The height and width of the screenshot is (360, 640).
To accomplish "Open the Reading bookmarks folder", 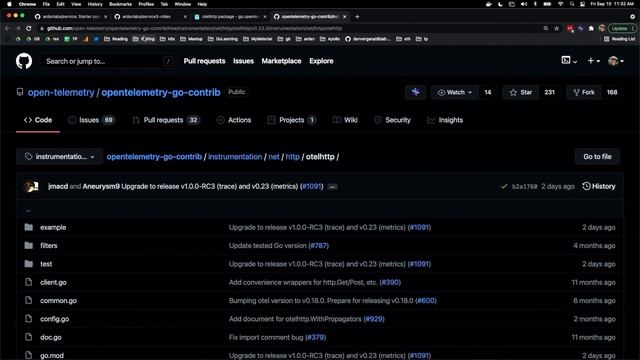I will pos(116,39).
